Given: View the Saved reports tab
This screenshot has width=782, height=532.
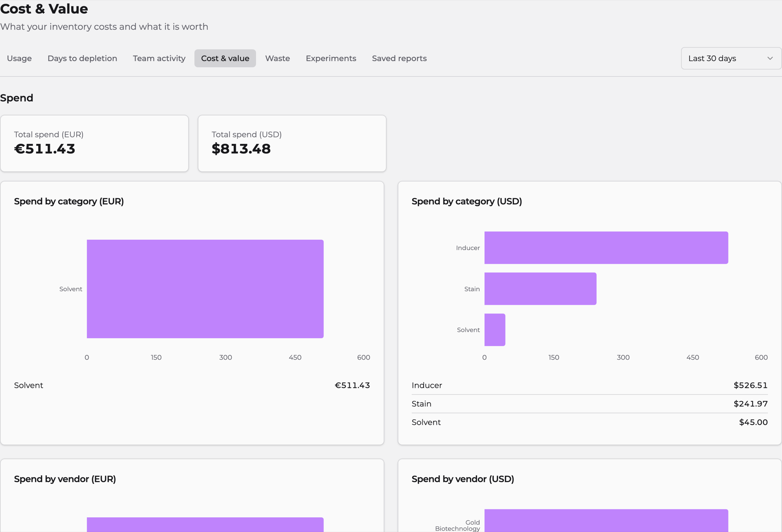Looking at the screenshot, I should click(399, 58).
